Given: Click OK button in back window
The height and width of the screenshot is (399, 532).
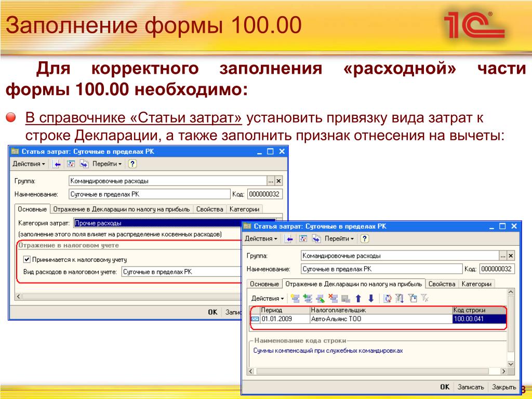Looking at the screenshot, I should tap(212, 312).
